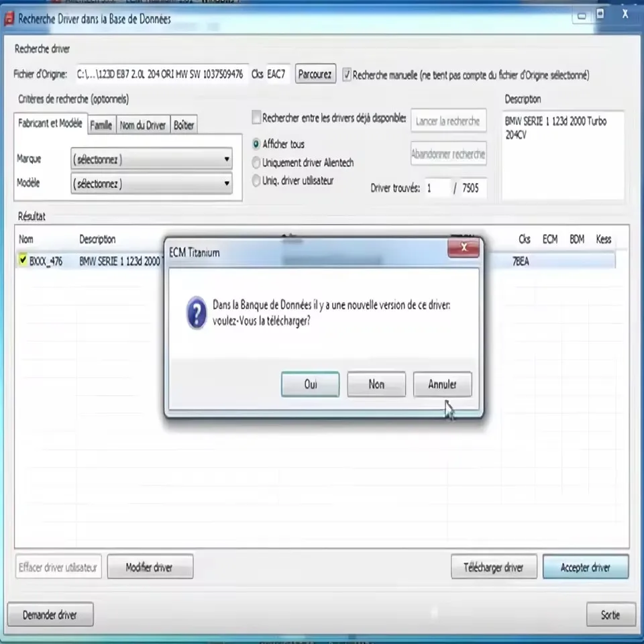
Task: Click the Kess column header
Action: click(x=604, y=239)
